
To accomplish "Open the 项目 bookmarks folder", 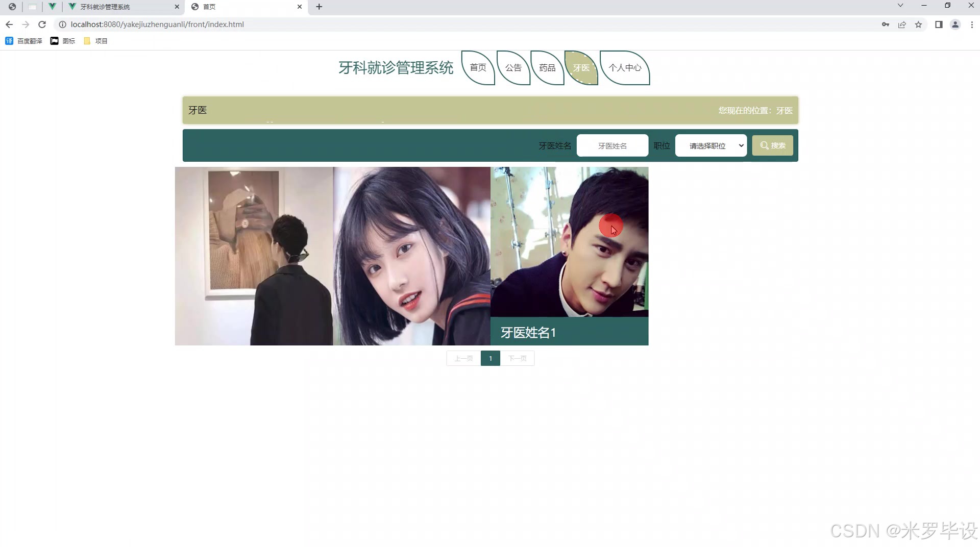I will [x=95, y=41].
